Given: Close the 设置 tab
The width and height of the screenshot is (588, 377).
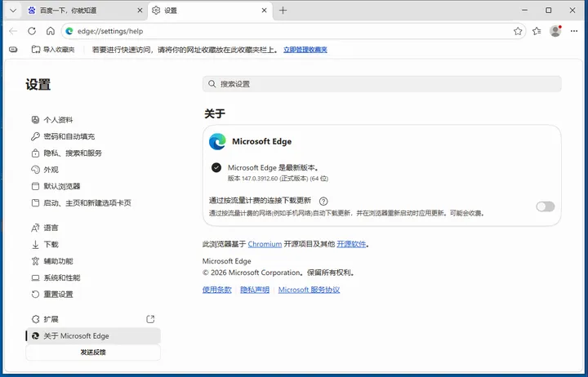Looking at the screenshot, I should tap(264, 11).
